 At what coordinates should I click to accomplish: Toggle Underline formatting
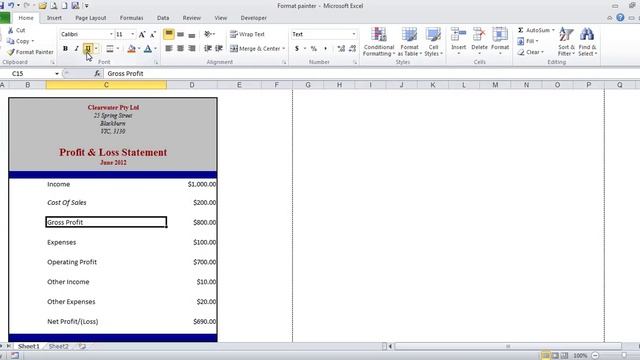(x=88, y=49)
